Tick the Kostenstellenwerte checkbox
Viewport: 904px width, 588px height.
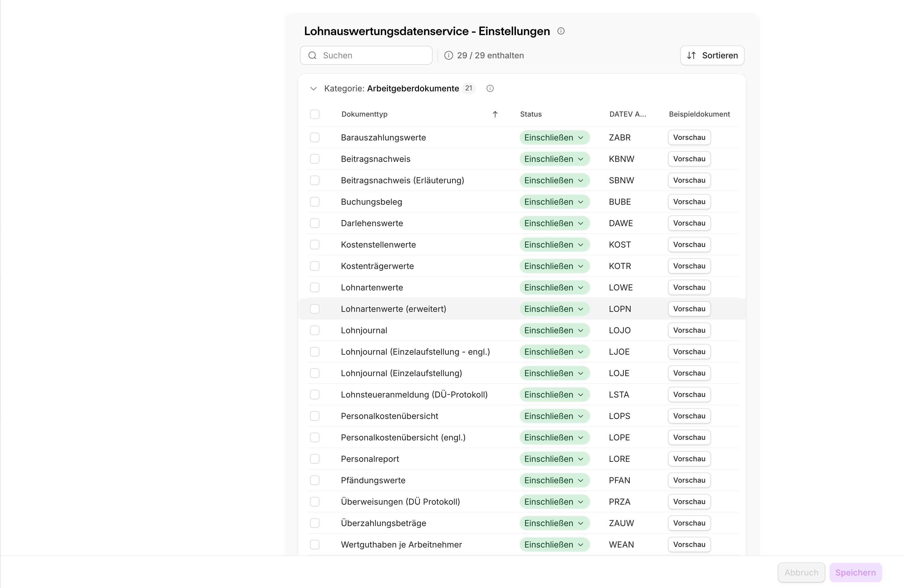tap(314, 245)
